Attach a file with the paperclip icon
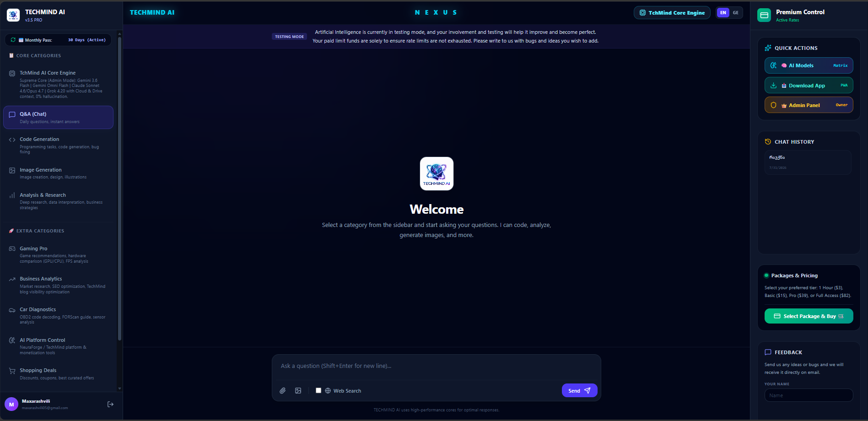 tap(283, 390)
